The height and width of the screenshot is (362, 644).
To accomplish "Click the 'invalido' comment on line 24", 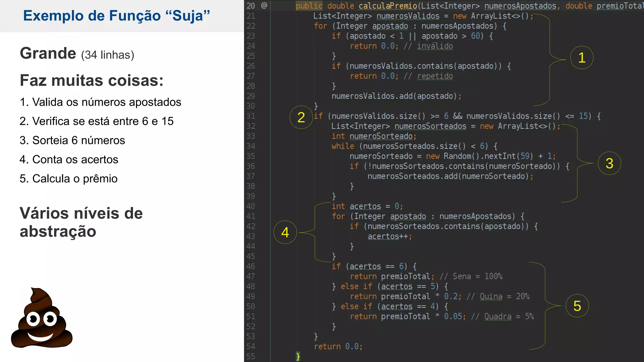I will click(x=435, y=46).
